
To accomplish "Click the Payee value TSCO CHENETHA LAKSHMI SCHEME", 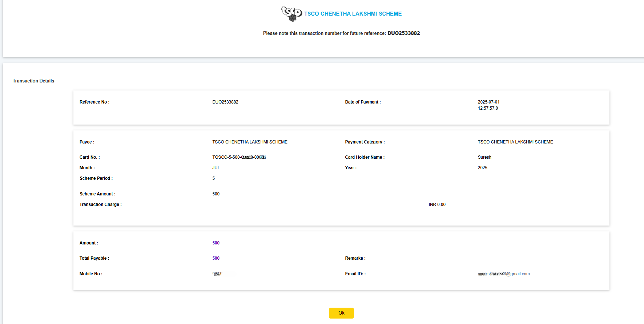I will (250, 142).
